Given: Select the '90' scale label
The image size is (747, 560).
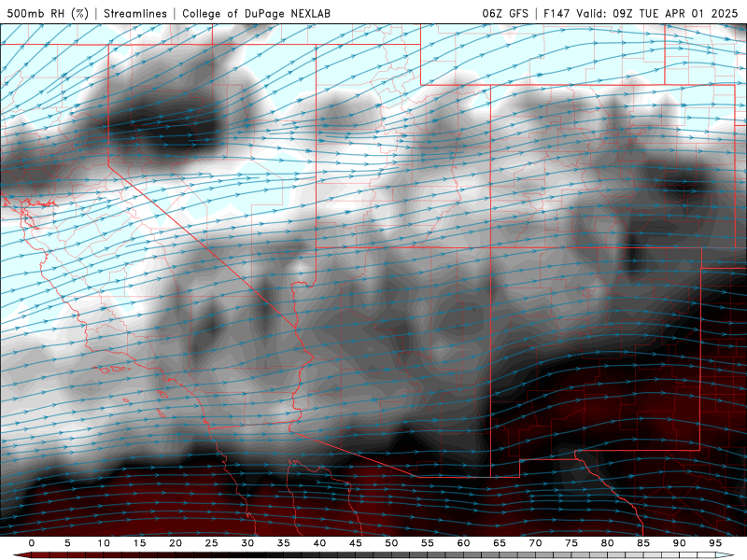Looking at the screenshot, I should pyautogui.click(x=679, y=543).
